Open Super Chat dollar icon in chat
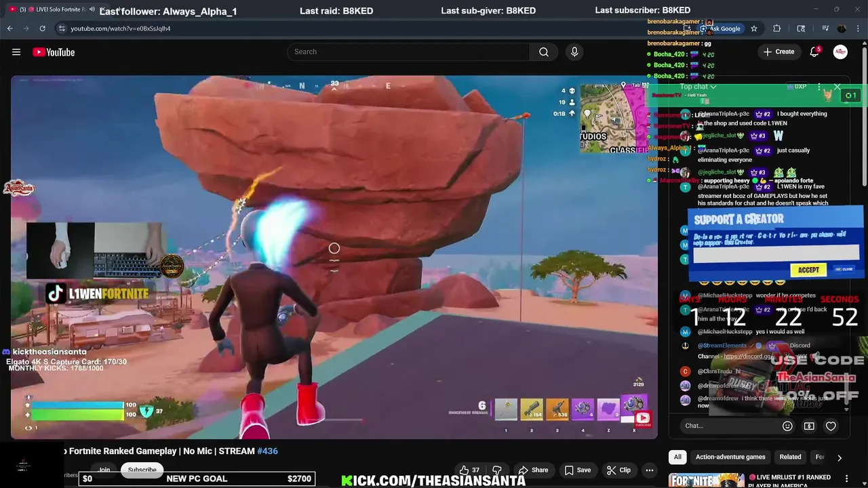 coord(809,426)
